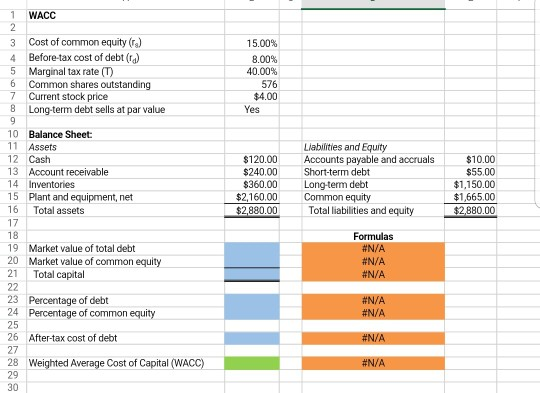Click the Total capital label

[x=59, y=275]
